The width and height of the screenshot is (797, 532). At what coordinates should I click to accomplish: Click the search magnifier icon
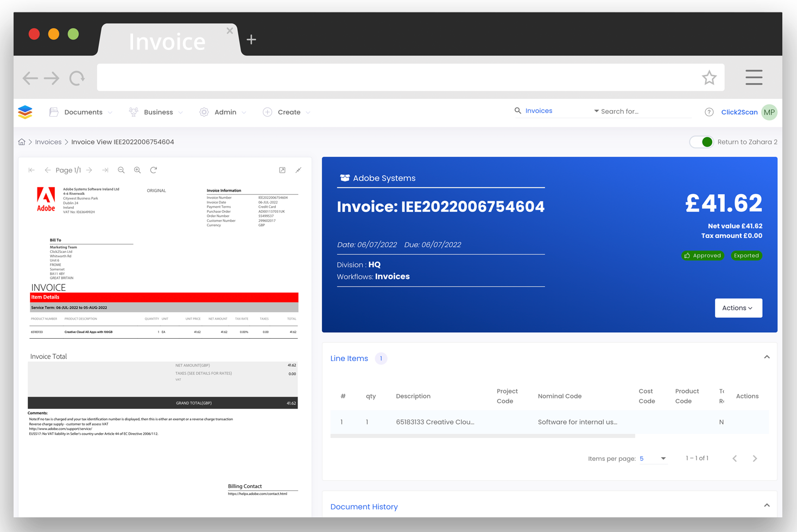(517, 110)
